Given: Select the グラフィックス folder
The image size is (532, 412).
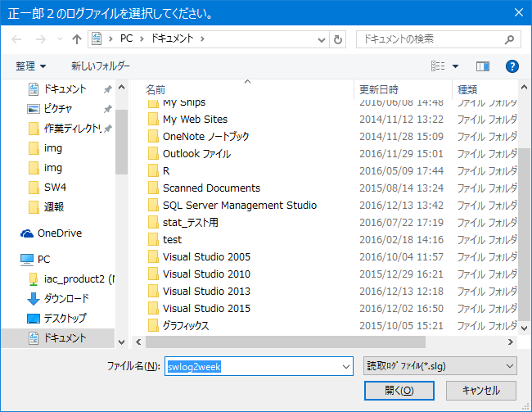Looking at the screenshot, I should coord(186,326).
